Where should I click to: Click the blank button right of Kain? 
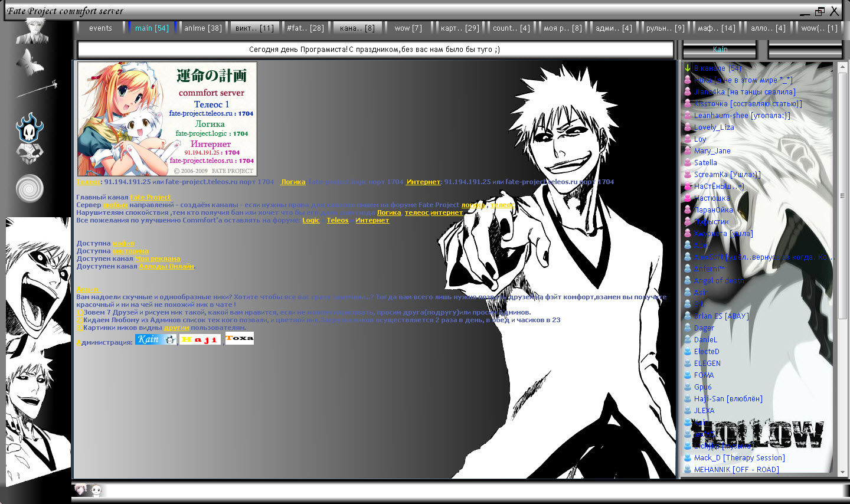[x=805, y=50]
